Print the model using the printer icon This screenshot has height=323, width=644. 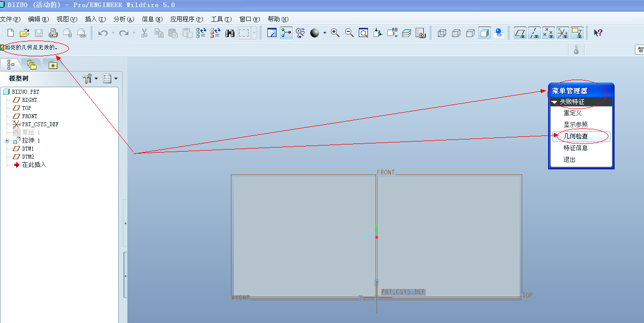tap(53, 33)
